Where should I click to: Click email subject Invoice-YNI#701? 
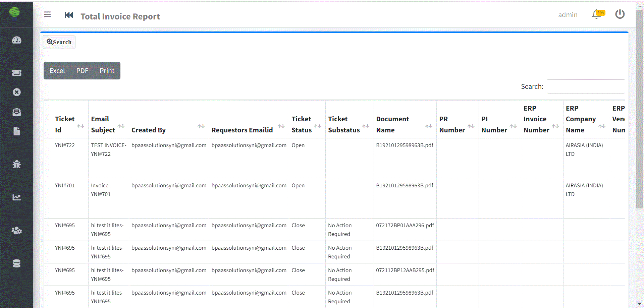pos(101,190)
